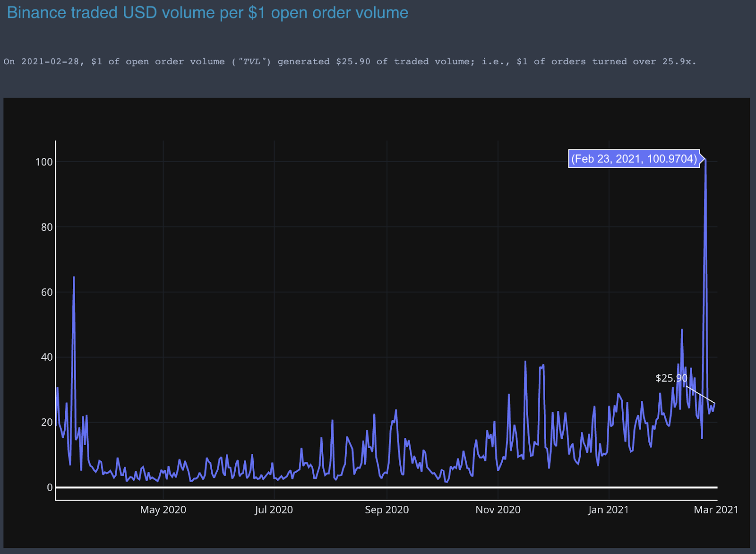Click the tip of the Feb 2021 peak near 100
The height and width of the screenshot is (554, 756).
705,160
